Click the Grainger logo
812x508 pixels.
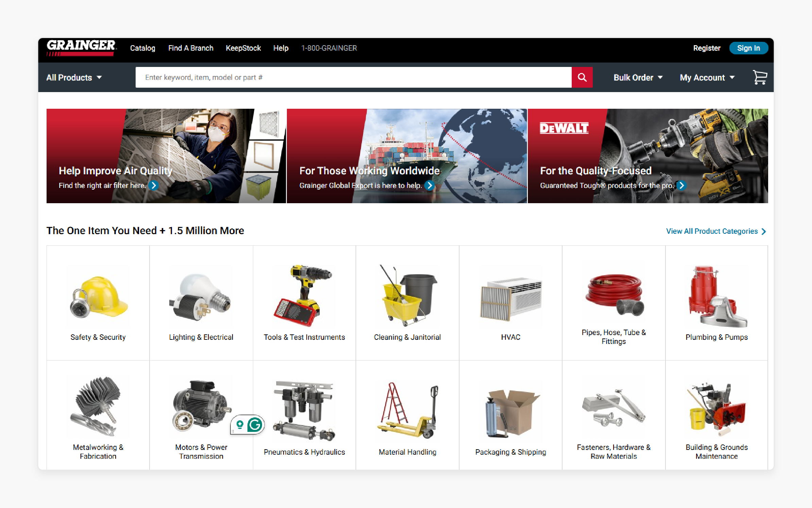[82, 48]
